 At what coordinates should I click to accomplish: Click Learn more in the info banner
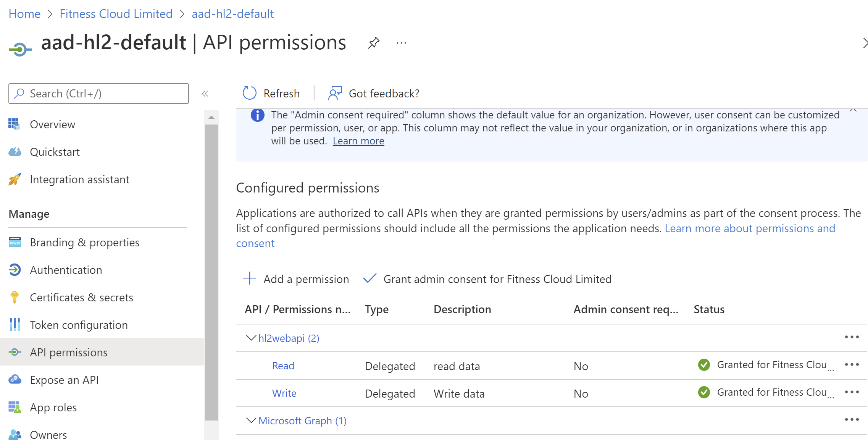click(x=358, y=141)
